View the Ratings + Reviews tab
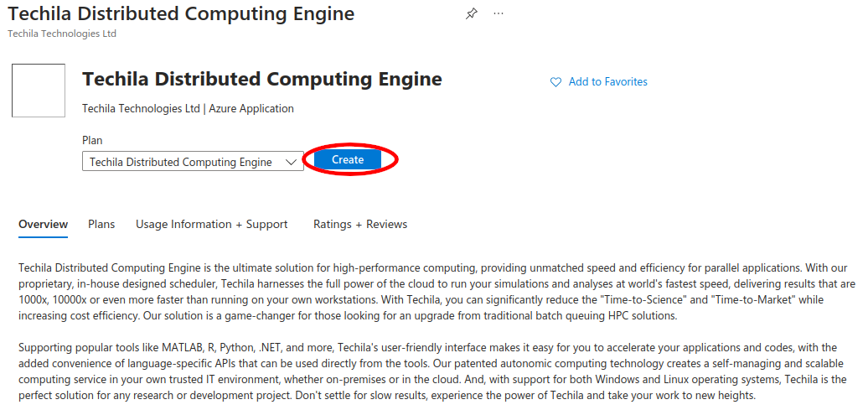Viewport: 868px width, 410px height. tap(360, 224)
